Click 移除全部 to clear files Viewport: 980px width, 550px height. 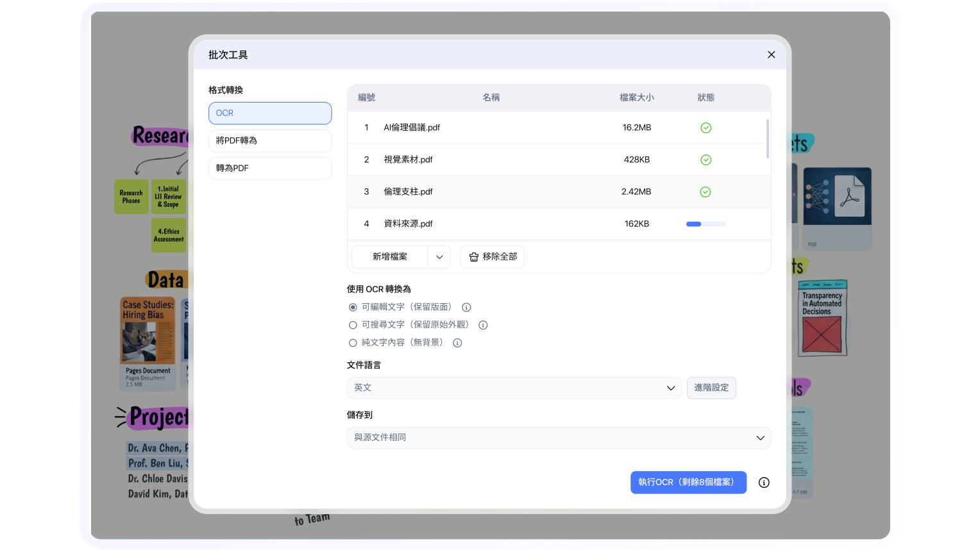coord(493,257)
